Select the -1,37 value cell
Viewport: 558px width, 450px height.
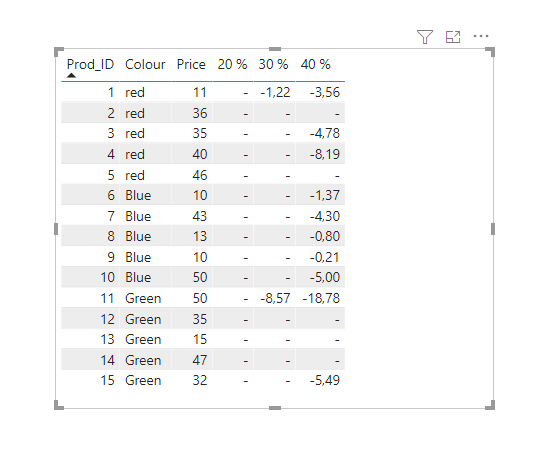325,195
